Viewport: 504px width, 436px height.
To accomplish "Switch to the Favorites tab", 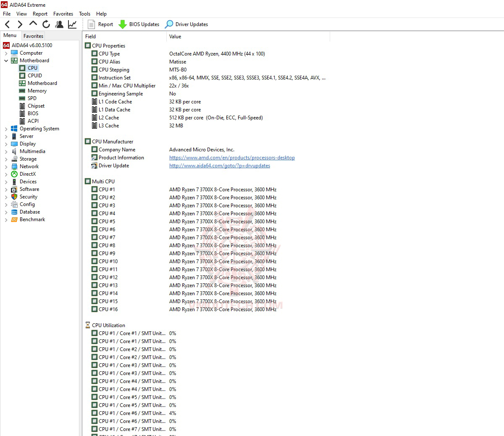I will coord(33,36).
